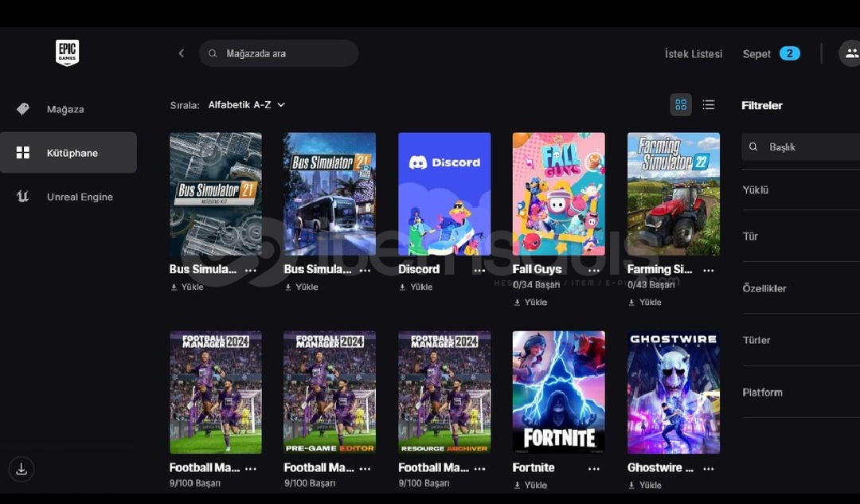Click Yükle under Bus Simulator 21 Modding Kit
Viewport: 860px width, 504px height.
[187, 287]
